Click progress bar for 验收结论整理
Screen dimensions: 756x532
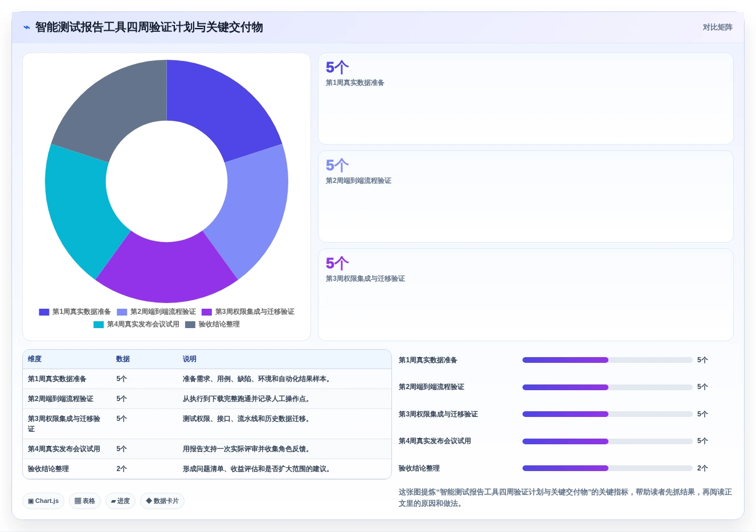point(607,468)
